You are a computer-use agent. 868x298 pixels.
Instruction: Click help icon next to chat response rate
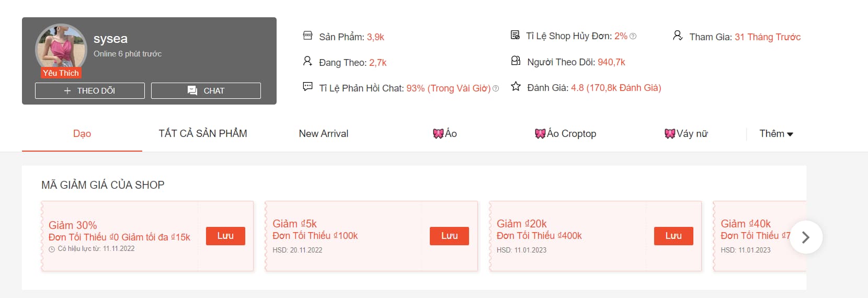point(496,88)
